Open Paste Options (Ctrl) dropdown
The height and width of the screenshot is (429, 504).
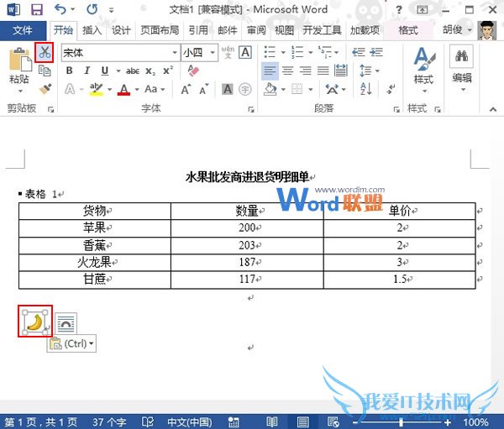(71, 344)
